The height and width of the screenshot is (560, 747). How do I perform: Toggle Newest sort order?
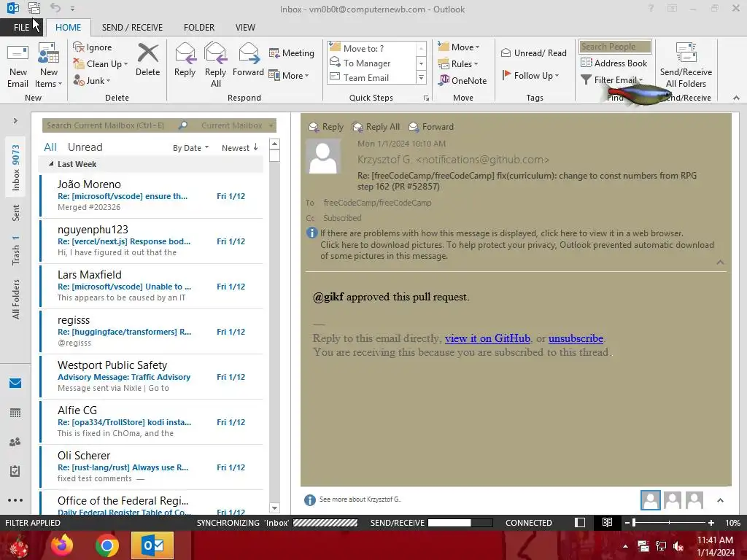(239, 148)
